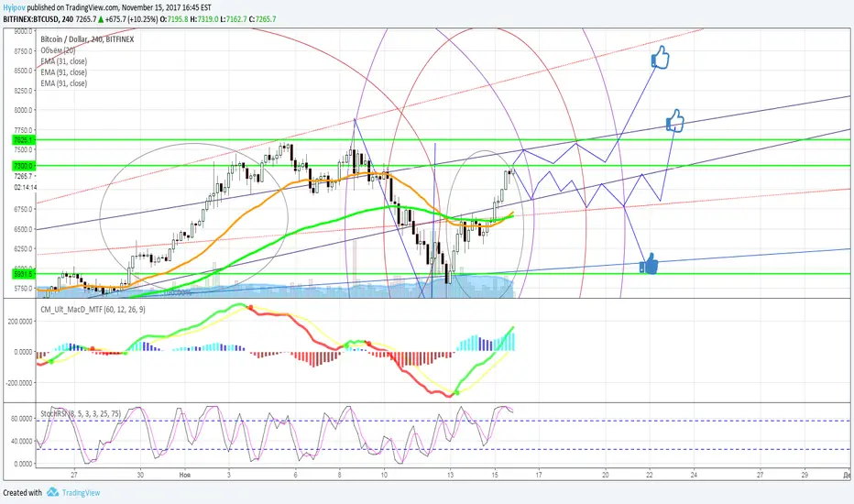
Task: Click the 8250.0 price axis label
Action: pyautogui.click(x=24, y=91)
